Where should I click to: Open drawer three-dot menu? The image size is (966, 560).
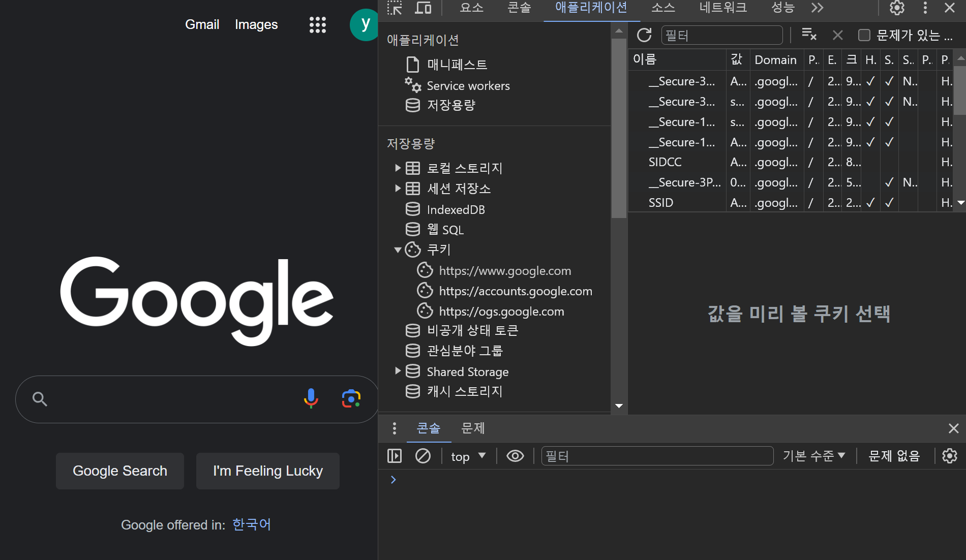(x=394, y=428)
